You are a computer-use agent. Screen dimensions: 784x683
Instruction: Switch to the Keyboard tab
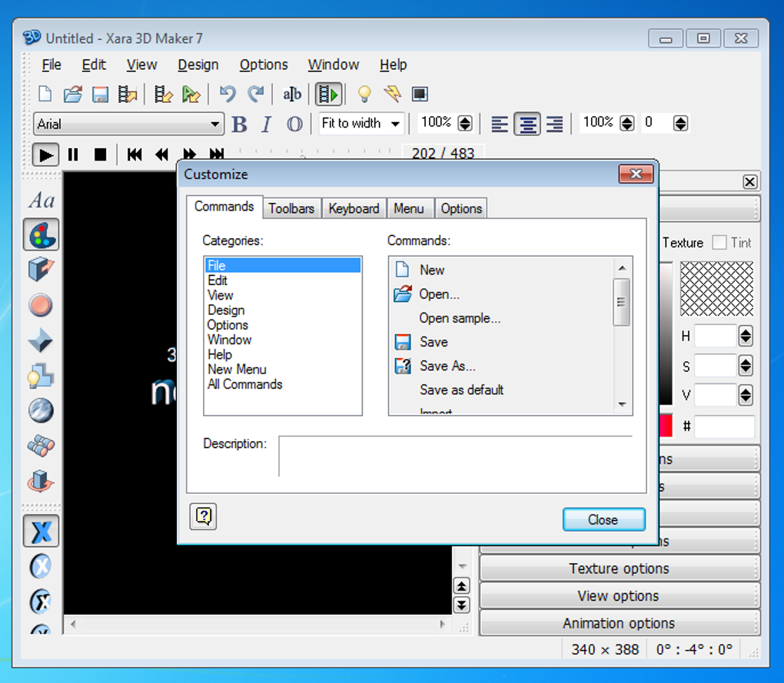(x=354, y=208)
